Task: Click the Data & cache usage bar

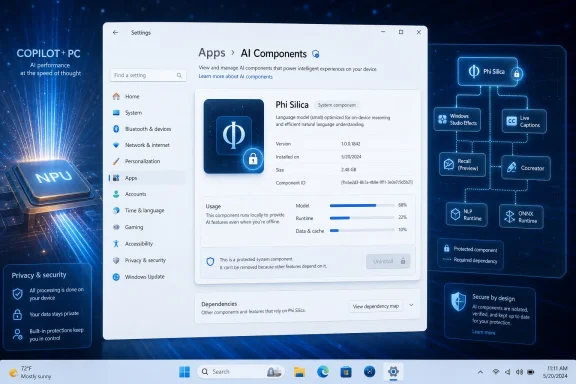Action: (x=362, y=230)
